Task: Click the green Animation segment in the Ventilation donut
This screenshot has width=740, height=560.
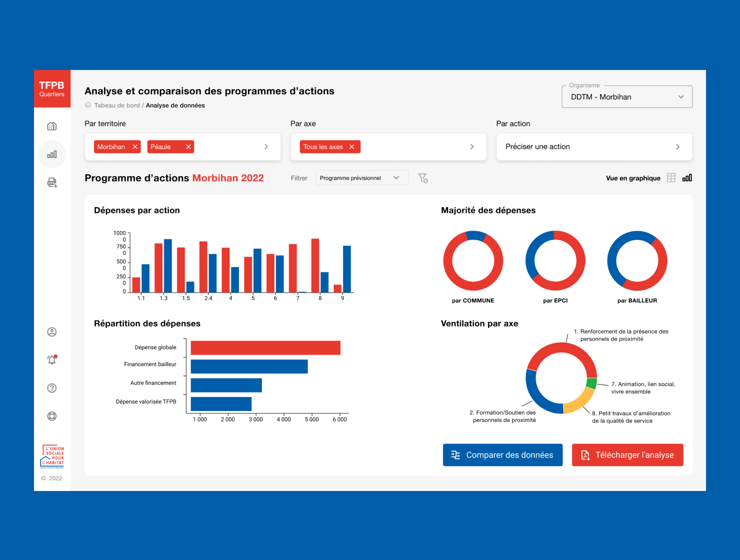Action: pyautogui.click(x=591, y=384)
